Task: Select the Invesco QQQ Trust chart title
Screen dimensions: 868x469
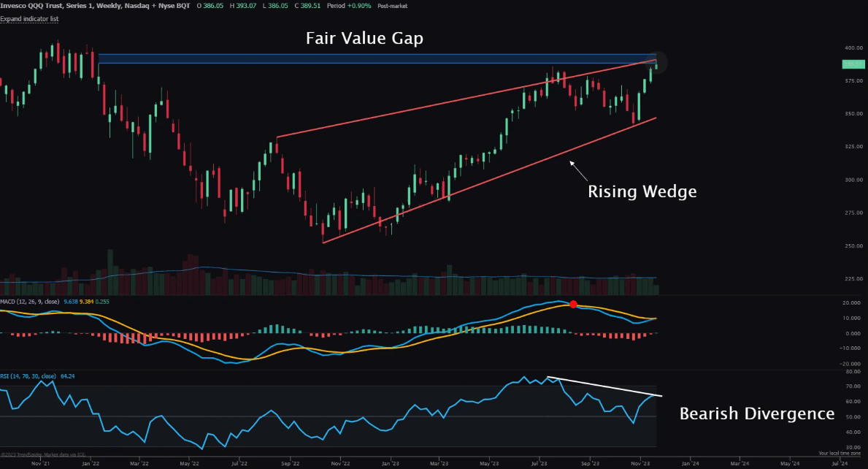Action: coord(95,6)
